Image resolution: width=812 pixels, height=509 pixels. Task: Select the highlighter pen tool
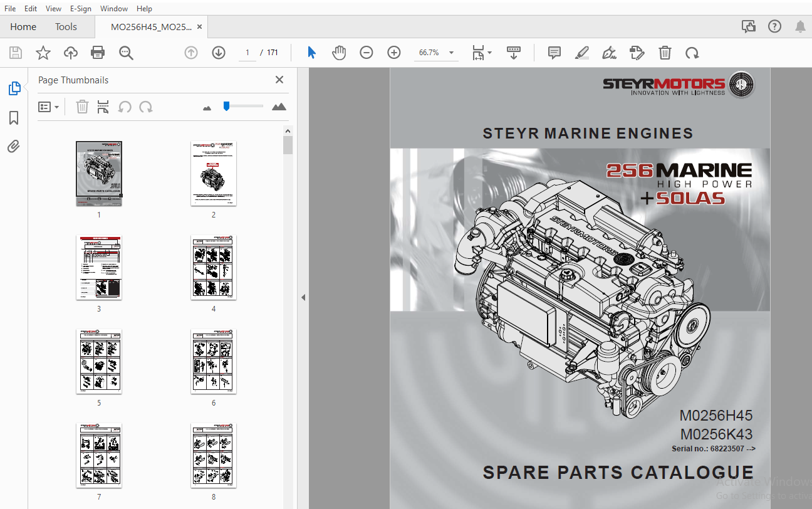582,53
